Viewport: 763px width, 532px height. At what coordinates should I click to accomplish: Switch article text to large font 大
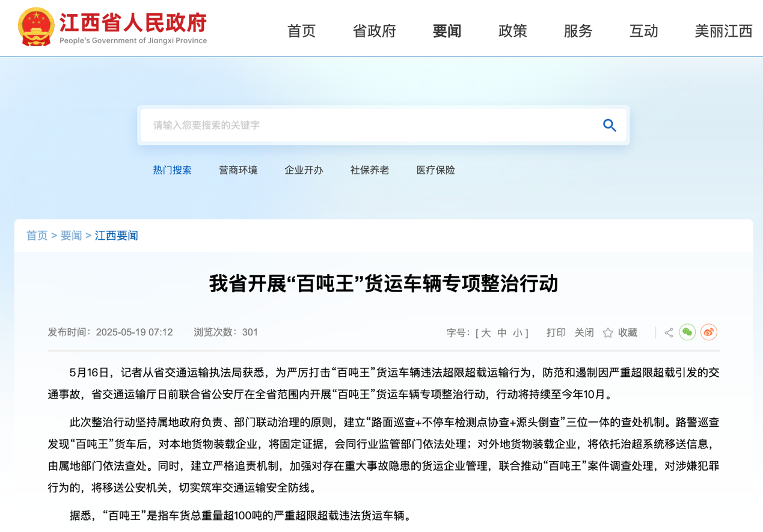pyautogui.click(x=486, y=333)
